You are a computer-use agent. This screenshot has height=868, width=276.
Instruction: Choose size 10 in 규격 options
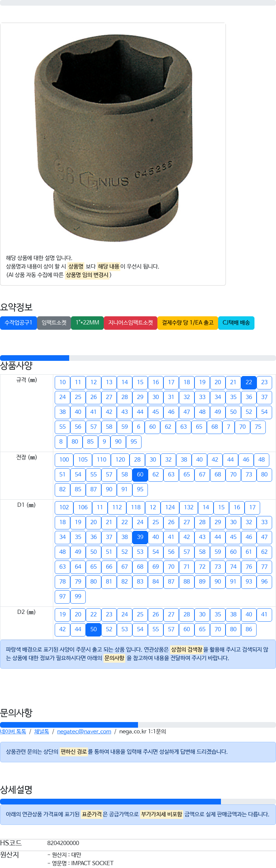click(x=62, y=382)
